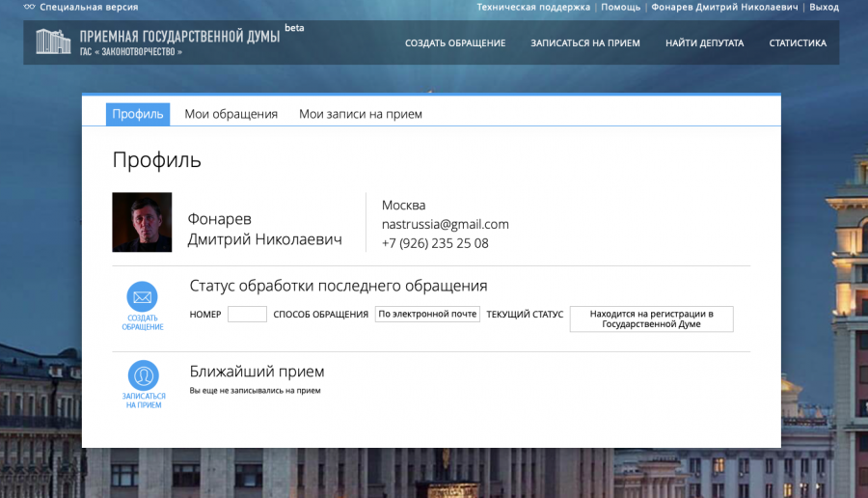
Task: Click the profile photo thumbnail
Action: tap(142, 222)
